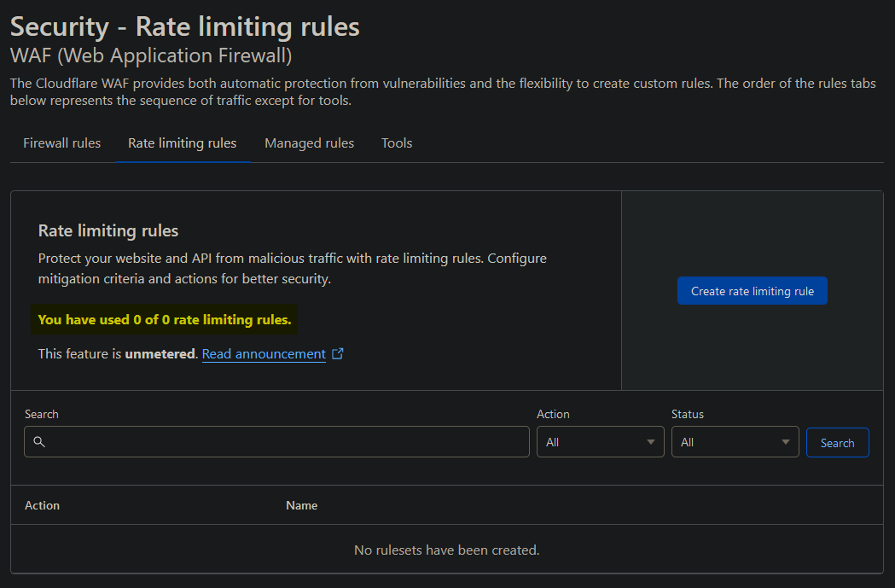Open the Status filter dropdown
The width and height of the screenshot is (895, 588).
tap(735, 442)
